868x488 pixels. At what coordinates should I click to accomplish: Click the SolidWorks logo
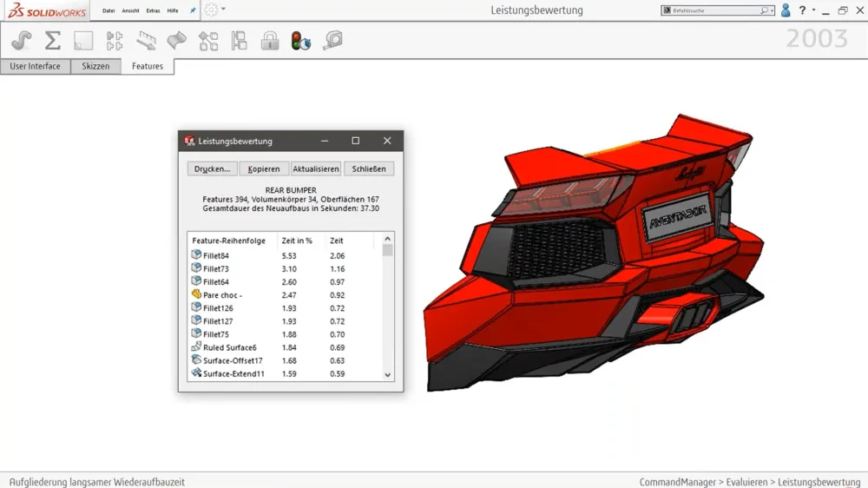click(x=47, y=10)
